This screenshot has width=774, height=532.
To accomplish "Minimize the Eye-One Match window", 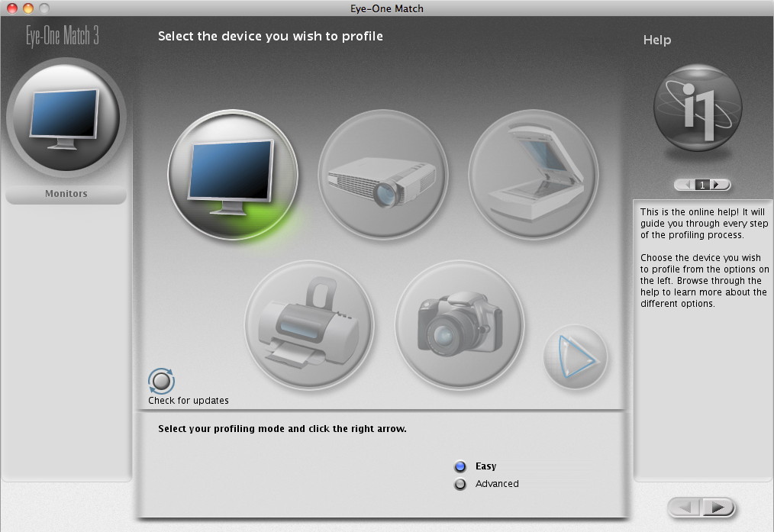I will (28, 8).
